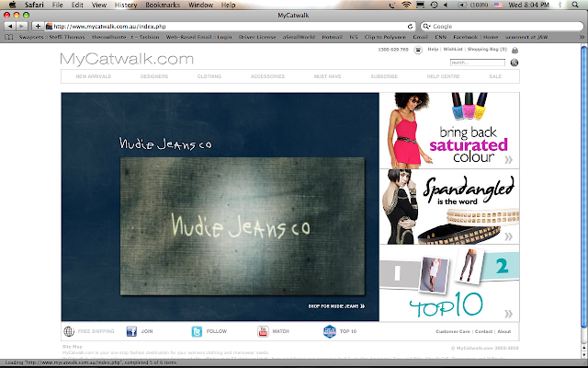Click the Customer Care footer link
This screenshot has width=588, height=368.
[x=453, y=331]
